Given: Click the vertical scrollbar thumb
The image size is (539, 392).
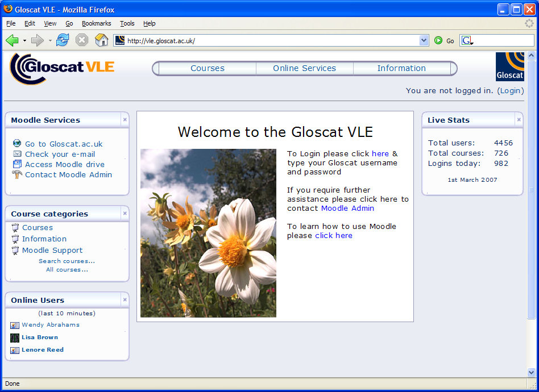Looking at the screenshot, I should (531, 189).
